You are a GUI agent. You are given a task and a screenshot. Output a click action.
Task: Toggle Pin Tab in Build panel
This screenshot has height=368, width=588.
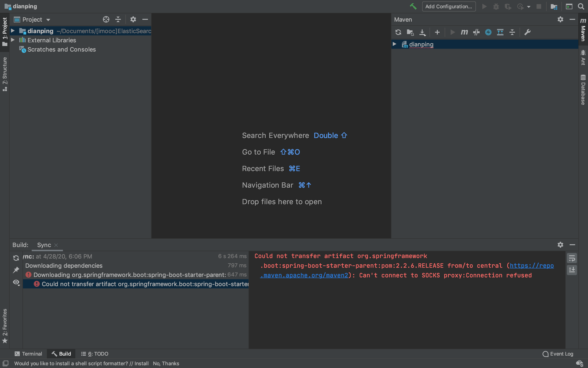16,270
